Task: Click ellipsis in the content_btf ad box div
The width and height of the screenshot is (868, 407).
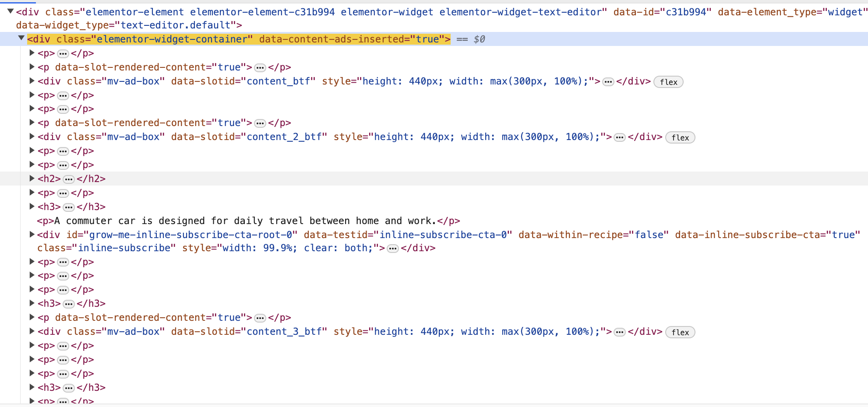Action: [608, 82]
